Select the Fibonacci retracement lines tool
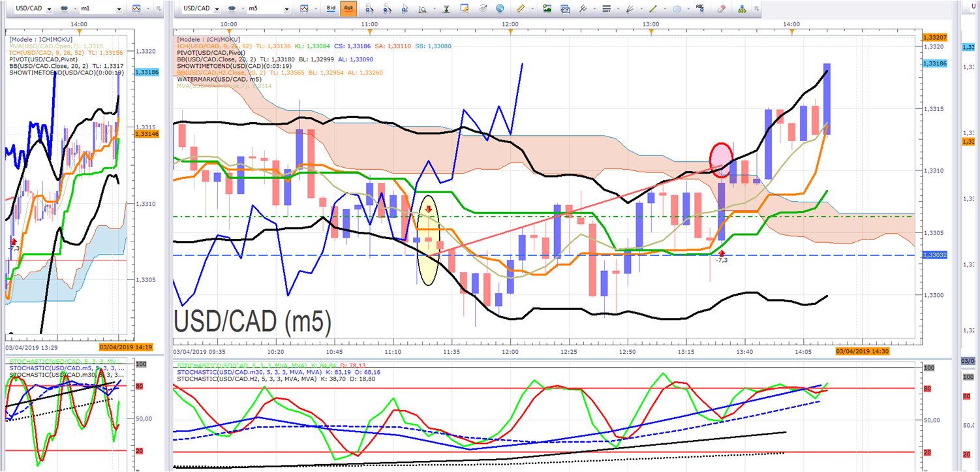This screenshot has width=980, height=472. pos(606,9)
